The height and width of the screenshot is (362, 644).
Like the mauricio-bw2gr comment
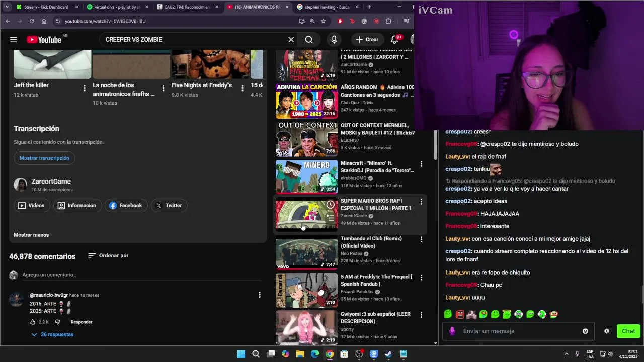[33, 322]
